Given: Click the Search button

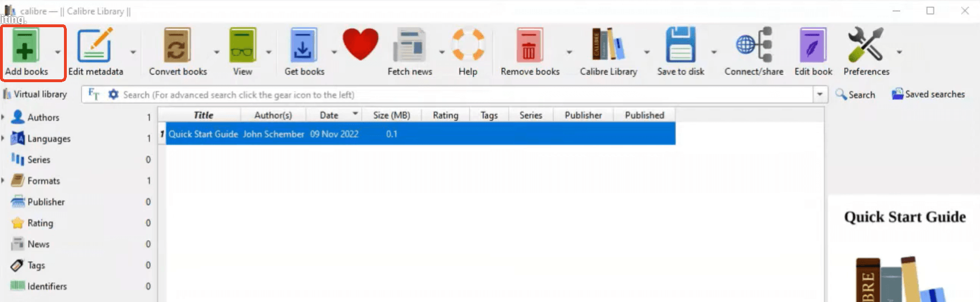Looking at the screenshot, I should pyautogui.click(x=855, y=95).
